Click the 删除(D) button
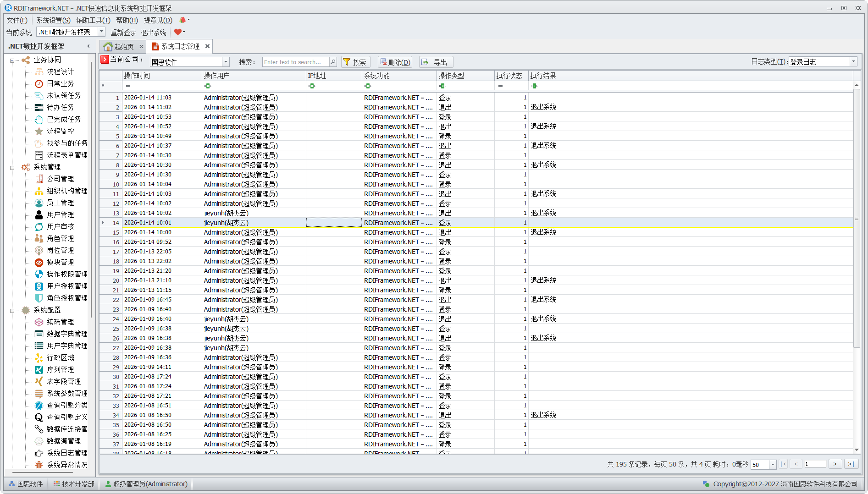 (x=395, y=62)
